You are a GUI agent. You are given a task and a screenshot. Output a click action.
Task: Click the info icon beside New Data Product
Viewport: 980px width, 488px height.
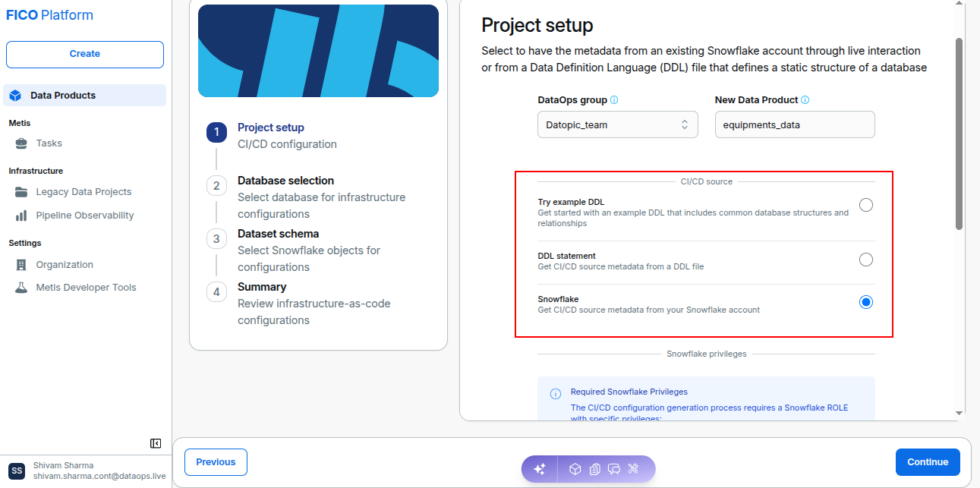pos(805,100)
